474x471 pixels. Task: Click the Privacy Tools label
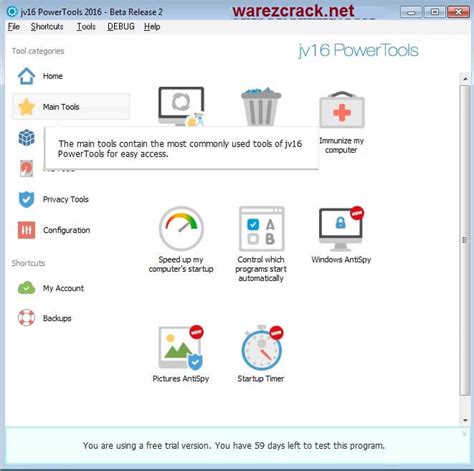66,199
